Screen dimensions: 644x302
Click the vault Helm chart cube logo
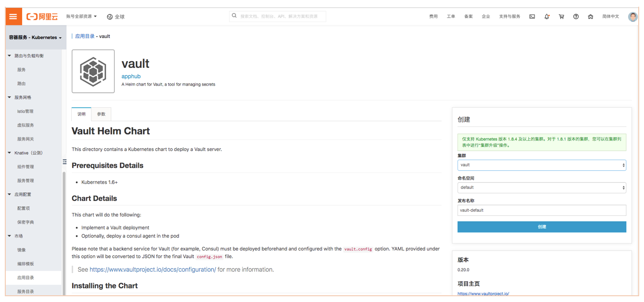click(93, 71)
